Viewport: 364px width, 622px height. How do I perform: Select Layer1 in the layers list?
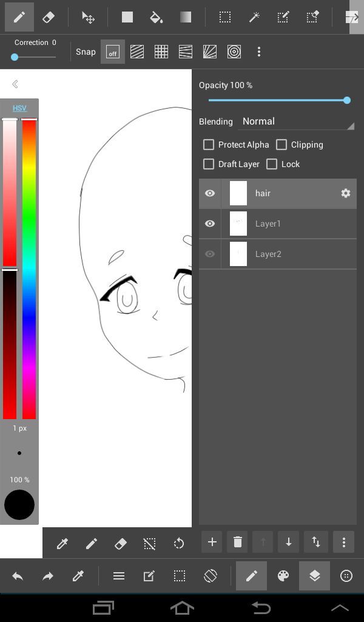coord(278,224)
